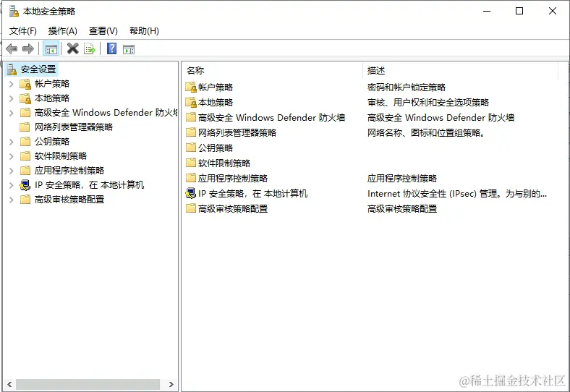The width and height of the screenshot is (570, 392).
Task: Open the 查看(V) menu
Action: (103, 31)
